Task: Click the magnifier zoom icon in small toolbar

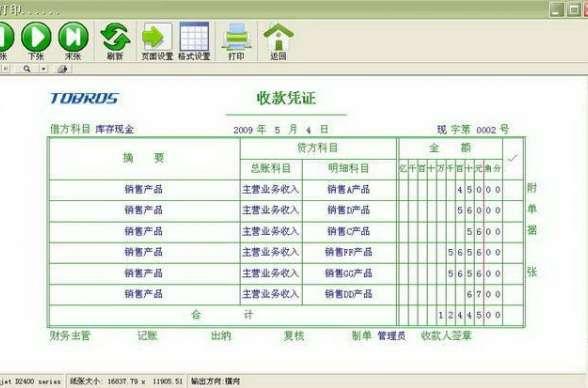Action: [27, 69]
